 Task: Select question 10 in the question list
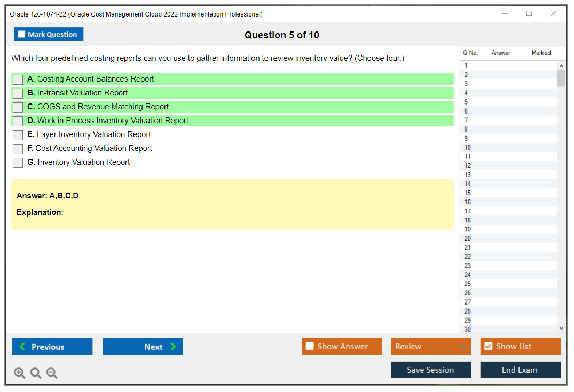pos(467,147)
